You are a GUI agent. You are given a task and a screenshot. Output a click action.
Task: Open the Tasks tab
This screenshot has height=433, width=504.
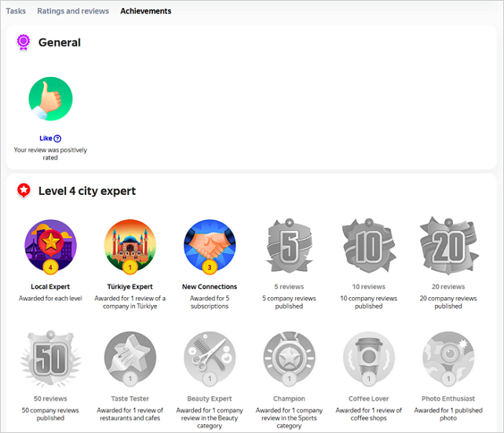(x=16, y=11)
